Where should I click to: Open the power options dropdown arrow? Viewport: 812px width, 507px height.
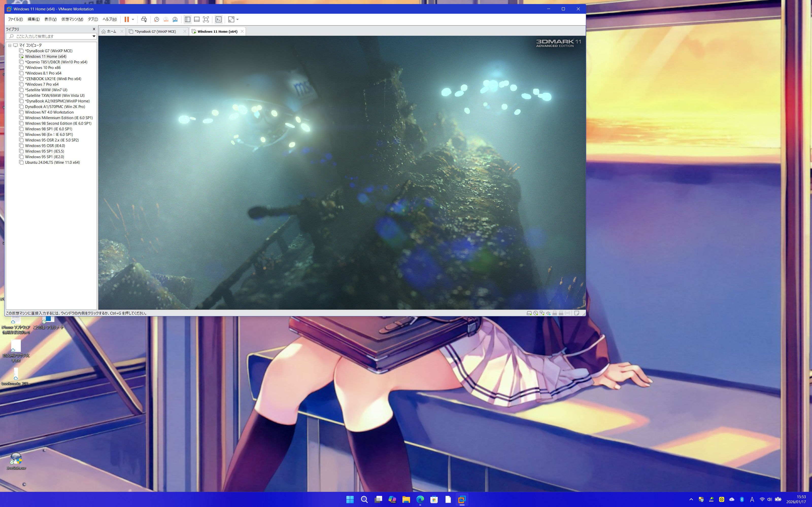point(133,20)
